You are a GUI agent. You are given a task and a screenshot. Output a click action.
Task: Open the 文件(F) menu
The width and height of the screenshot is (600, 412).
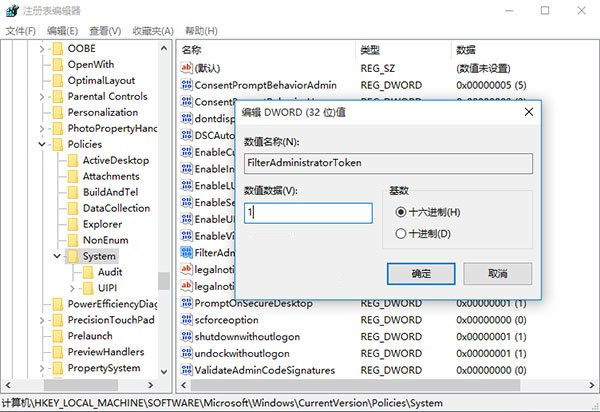20,31
